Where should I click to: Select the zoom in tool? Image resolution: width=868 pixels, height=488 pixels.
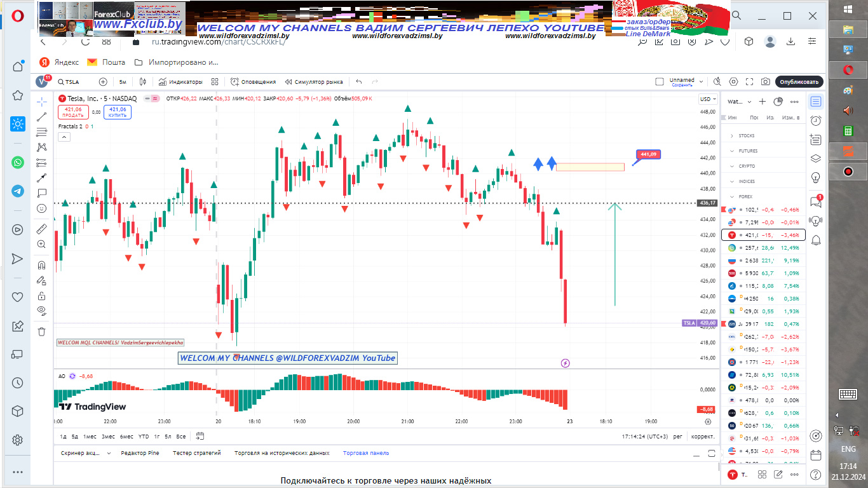click(x=41, y=244)
